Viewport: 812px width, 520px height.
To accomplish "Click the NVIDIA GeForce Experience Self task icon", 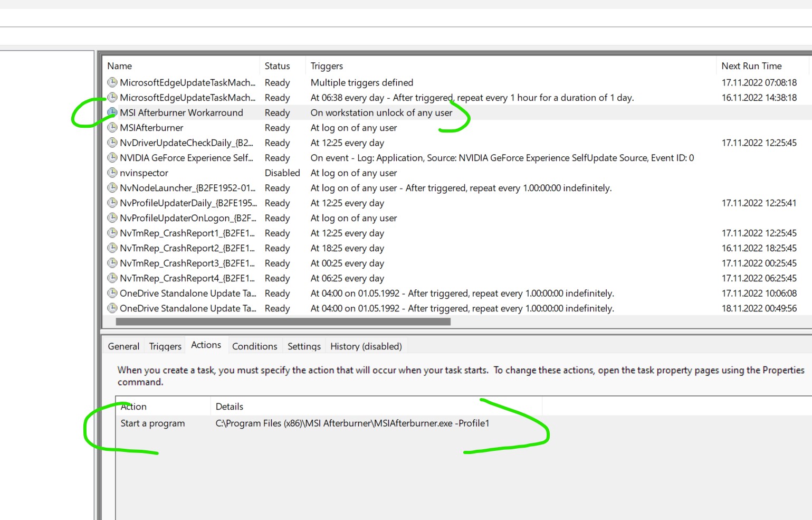I will (112, 158).
